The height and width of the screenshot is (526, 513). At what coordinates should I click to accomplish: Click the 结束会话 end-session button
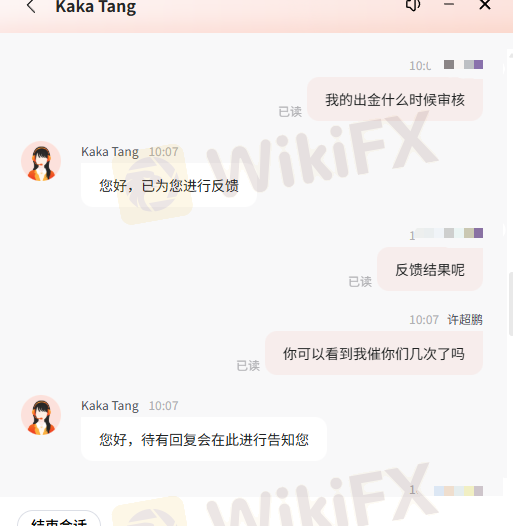tap(59, 519)
